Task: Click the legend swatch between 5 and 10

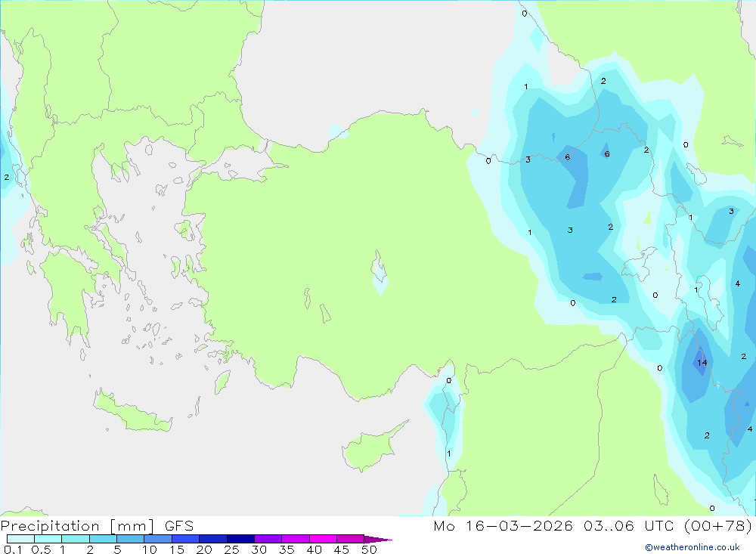Action: 131,539
